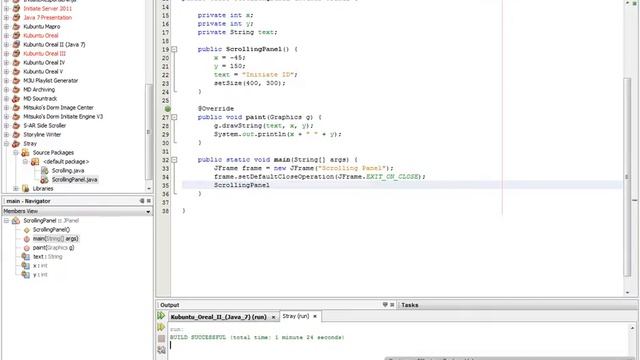Click the Libraries folder icon

click(x=25, y=189)
